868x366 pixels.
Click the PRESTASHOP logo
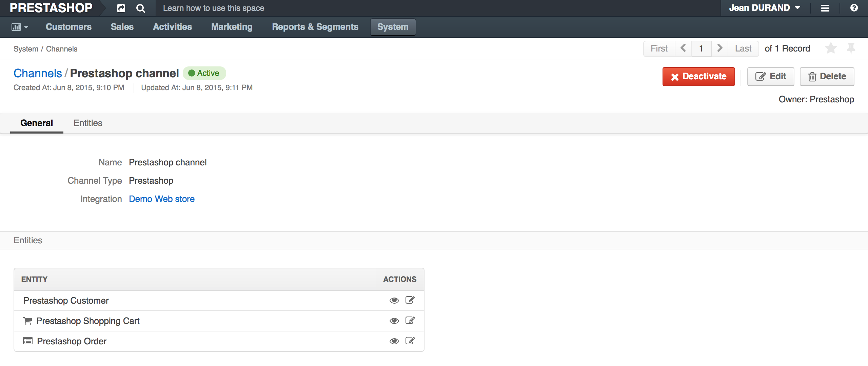point(51,8)
